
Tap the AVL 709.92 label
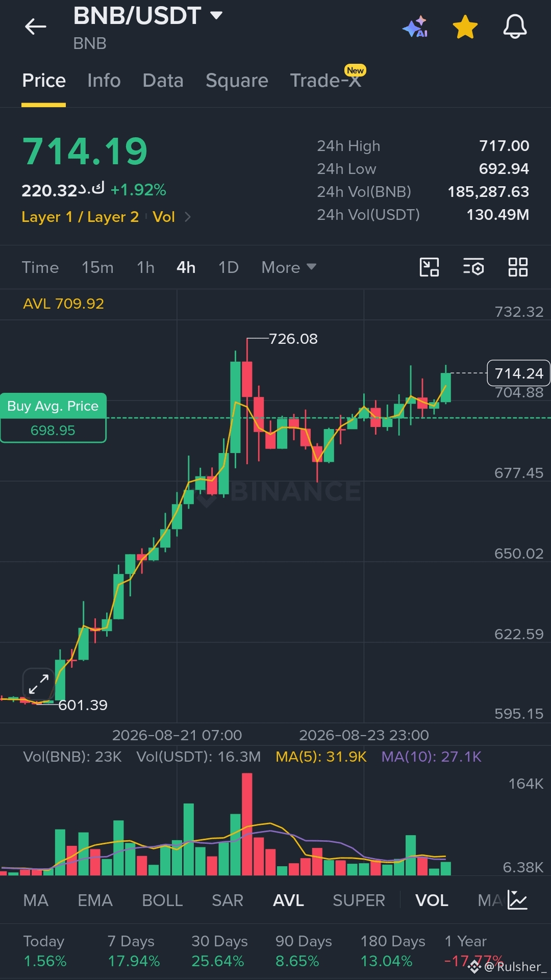tap(63, 304)
